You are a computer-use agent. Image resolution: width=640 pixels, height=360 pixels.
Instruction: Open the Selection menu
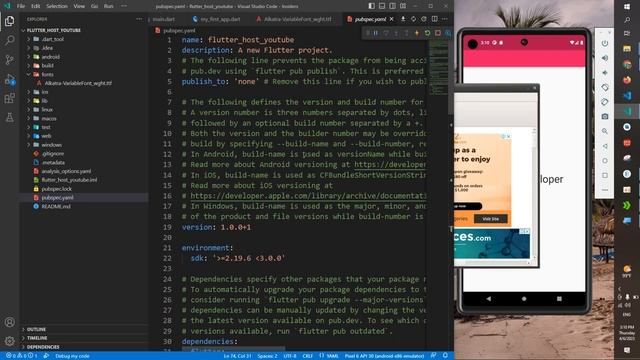pos(57,6)
